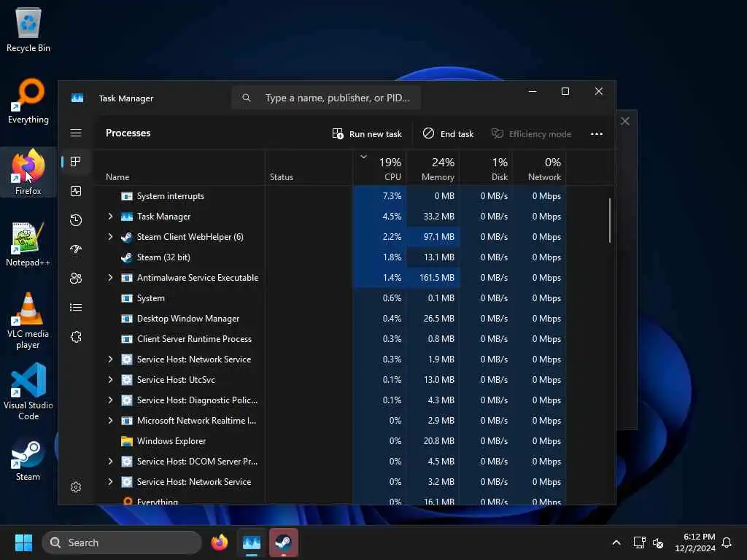Expand the Antimalware Service Executable group
Image resolution: width=747 pixels, height=560 pixels.
[x=110, y=278]
